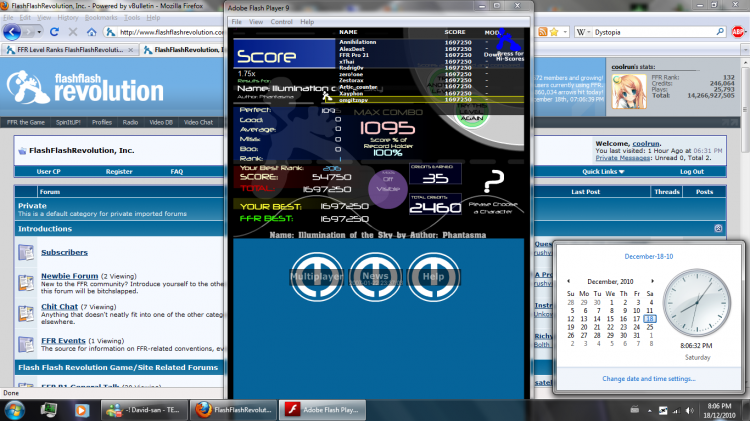Toggle the purple Mods Off Visible circle
This screenshot has height=421, width=750.
tap(388, 189)
